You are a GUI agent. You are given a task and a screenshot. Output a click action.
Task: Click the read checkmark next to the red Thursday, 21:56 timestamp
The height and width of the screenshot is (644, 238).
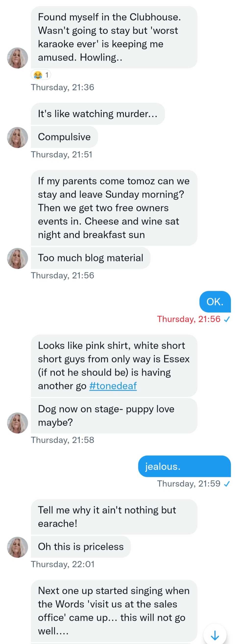click(227, 319)
